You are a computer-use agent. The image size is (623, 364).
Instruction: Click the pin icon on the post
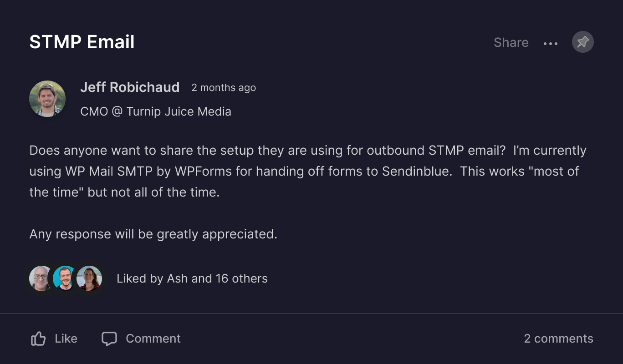coord(582,42)
